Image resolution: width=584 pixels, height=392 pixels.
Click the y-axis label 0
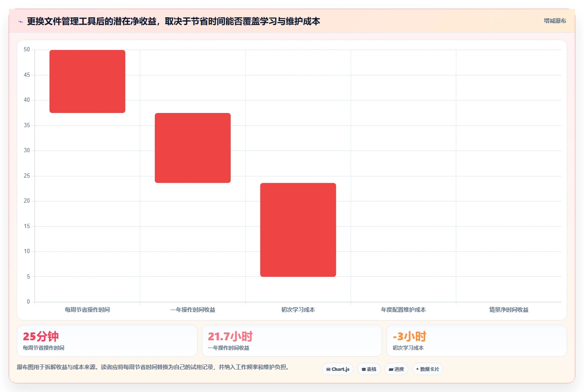point(28,301)
